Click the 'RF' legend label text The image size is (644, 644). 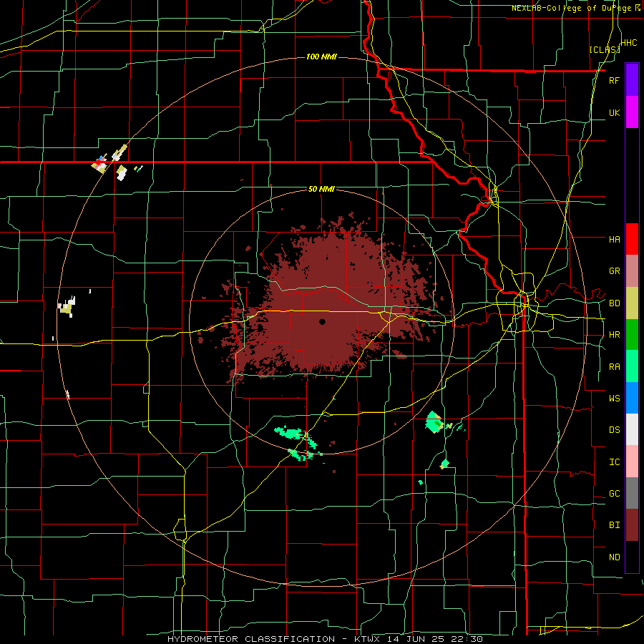click(x=614, y=80)
